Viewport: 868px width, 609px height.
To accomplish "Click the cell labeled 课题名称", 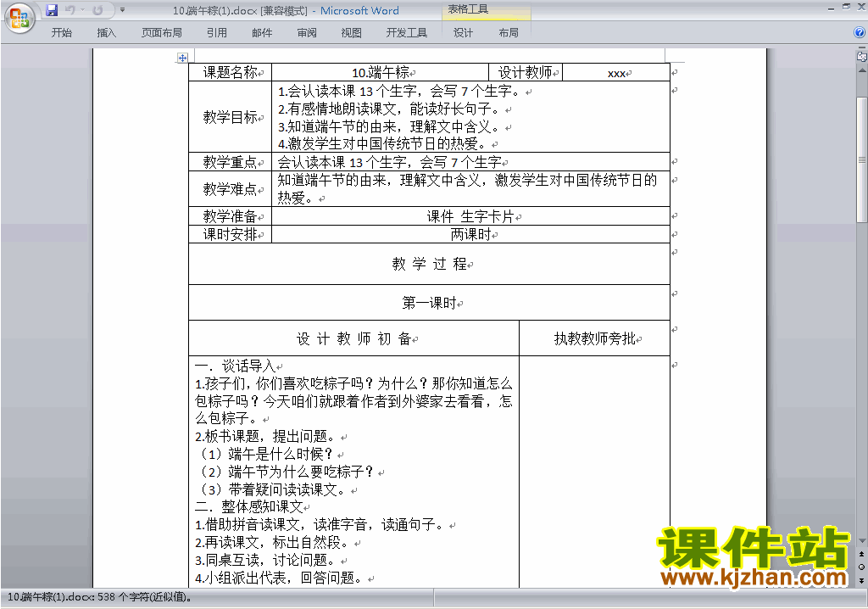I will (231, 73).
